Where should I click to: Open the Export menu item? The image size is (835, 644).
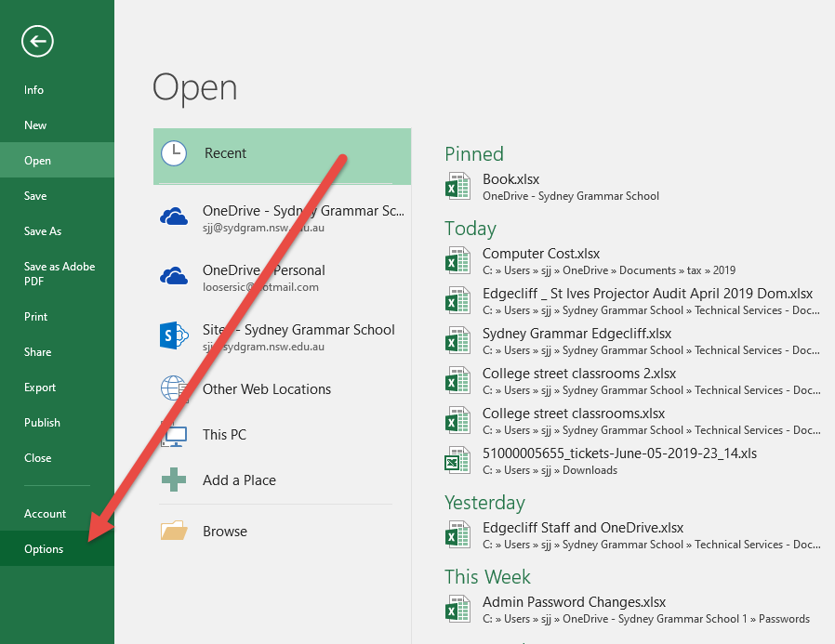tap(57, 388)
